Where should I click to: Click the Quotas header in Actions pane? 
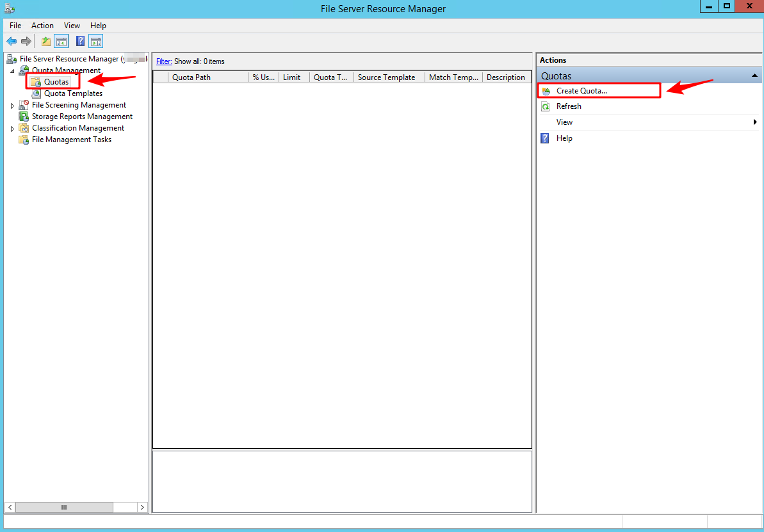click(649, 76)
